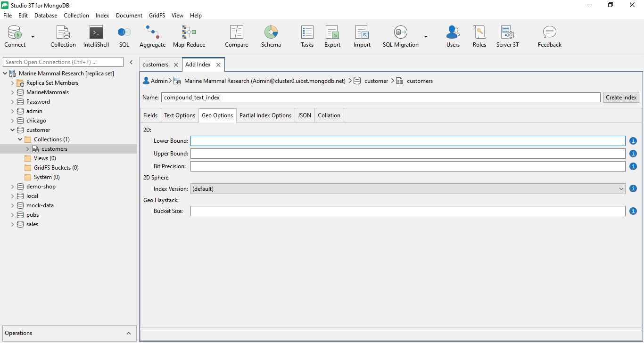This screenshot has width=644, height=343.
Task: Open the GridFS menu
Action: click(x=157, y=15)
